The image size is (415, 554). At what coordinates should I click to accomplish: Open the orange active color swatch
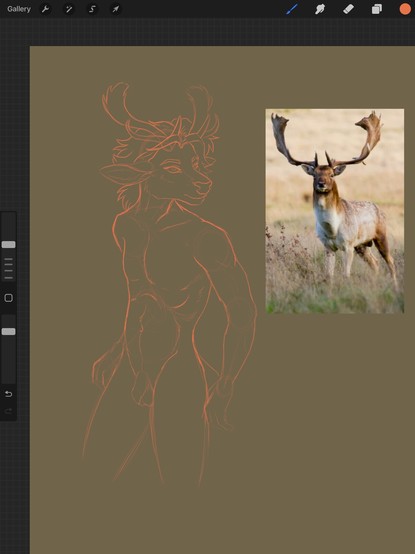point(405,9)
